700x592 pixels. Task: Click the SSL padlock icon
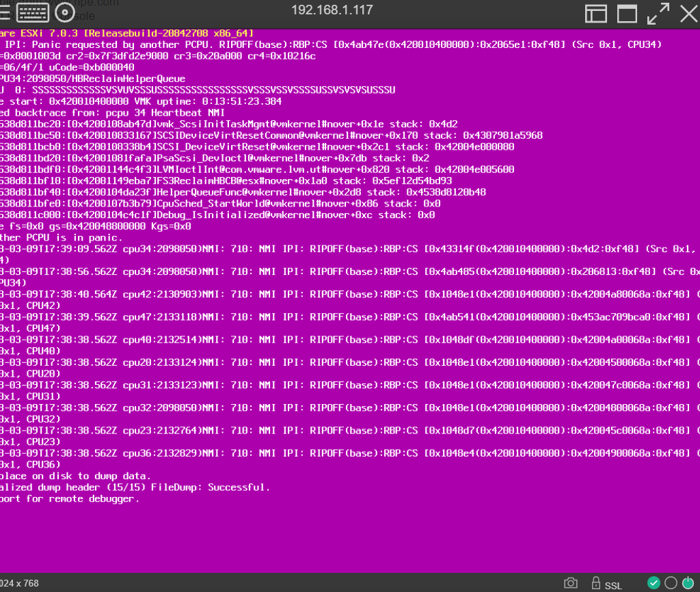(595, 582)
